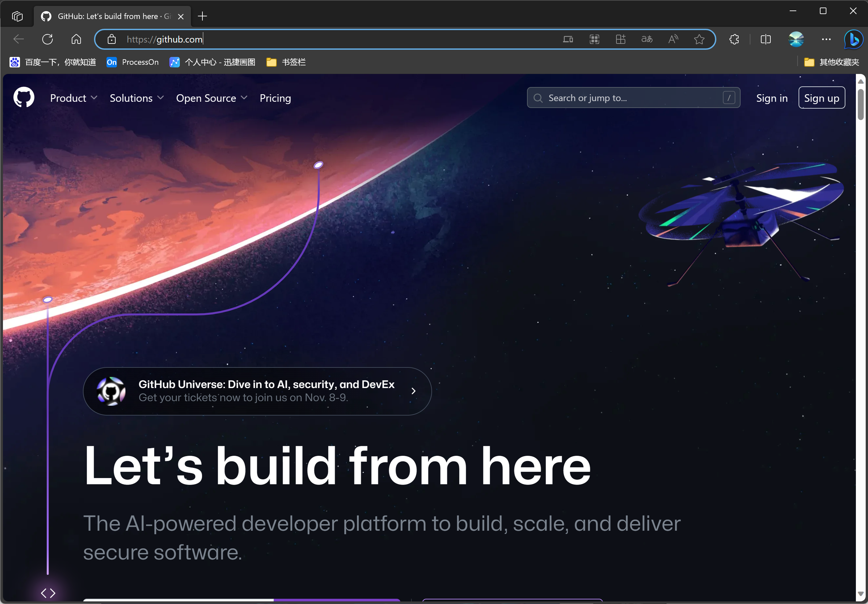Open the ProcessOn bookmark
868x604 pixels.
(x=133, y=62)
